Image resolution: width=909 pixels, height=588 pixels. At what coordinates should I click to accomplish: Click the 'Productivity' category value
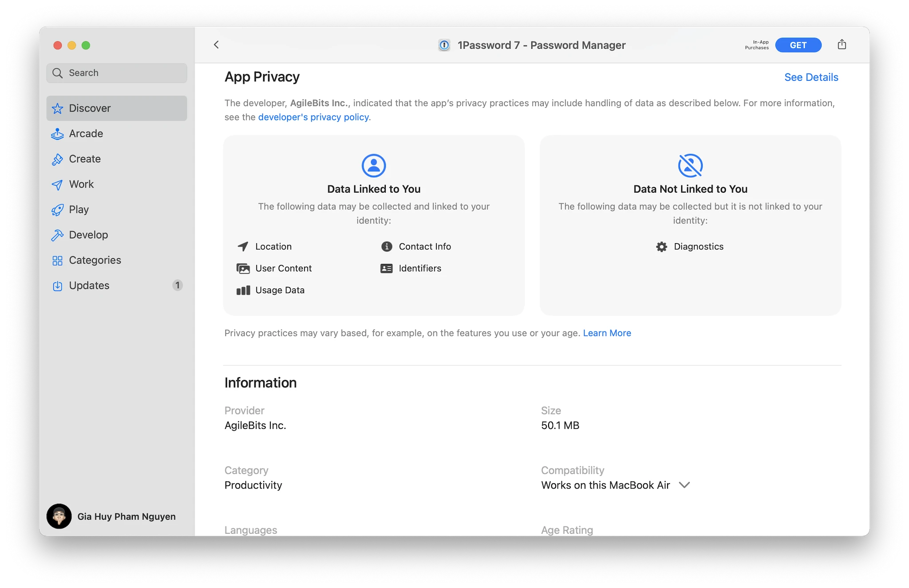click(x=253, y=485)
